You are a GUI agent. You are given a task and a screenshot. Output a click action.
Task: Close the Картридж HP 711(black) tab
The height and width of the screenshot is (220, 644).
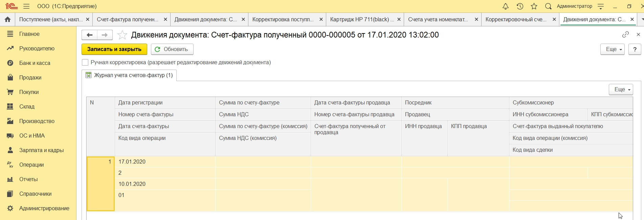click(399, 20)
